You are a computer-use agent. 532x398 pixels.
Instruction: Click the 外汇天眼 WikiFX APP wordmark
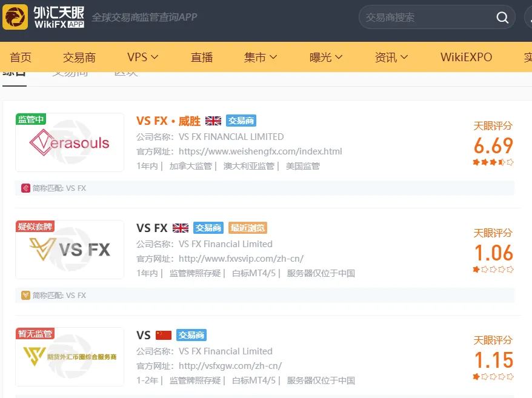(x=59, y=17)
